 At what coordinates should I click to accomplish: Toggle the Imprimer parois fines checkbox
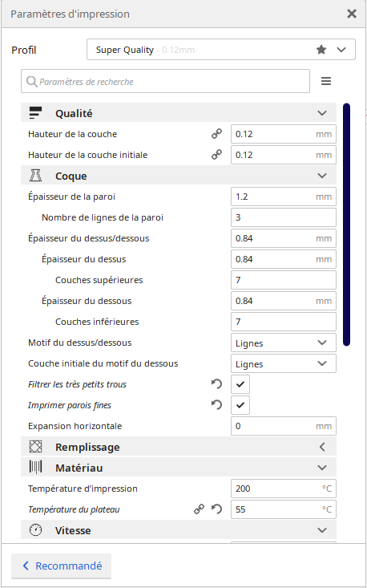(240, 405)
